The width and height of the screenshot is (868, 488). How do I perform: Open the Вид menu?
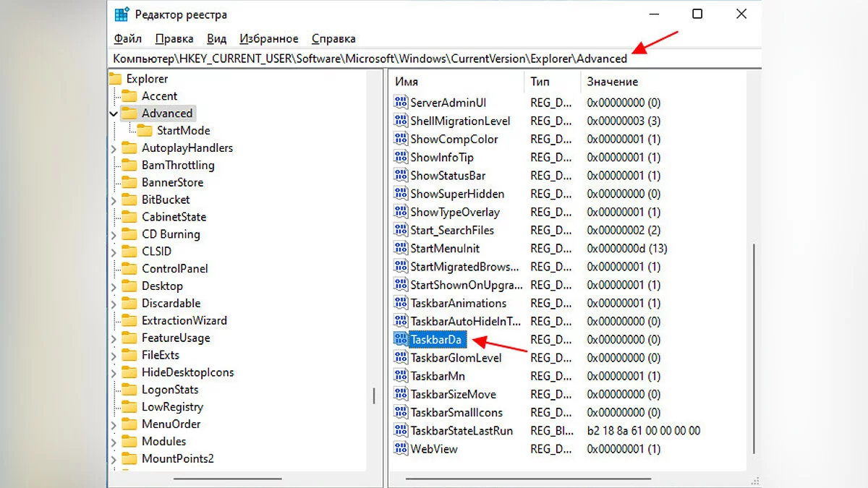217,38
